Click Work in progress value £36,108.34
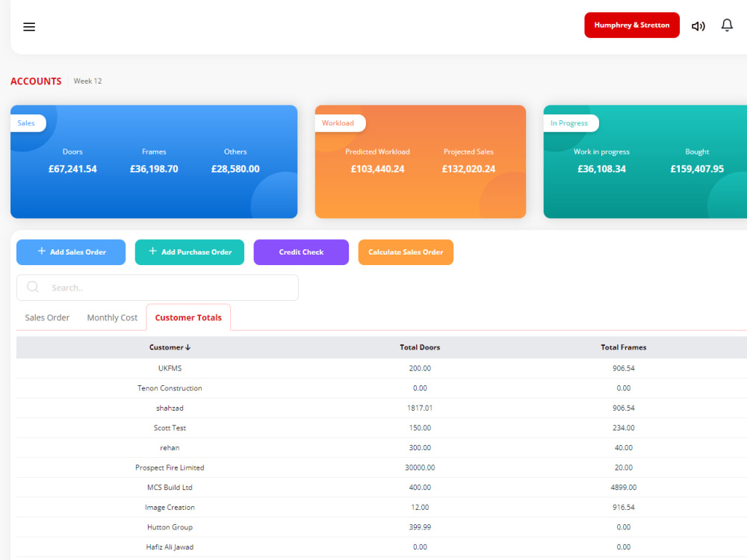The height and width of the screenshot is (560, 747). (x=601, y=169)
